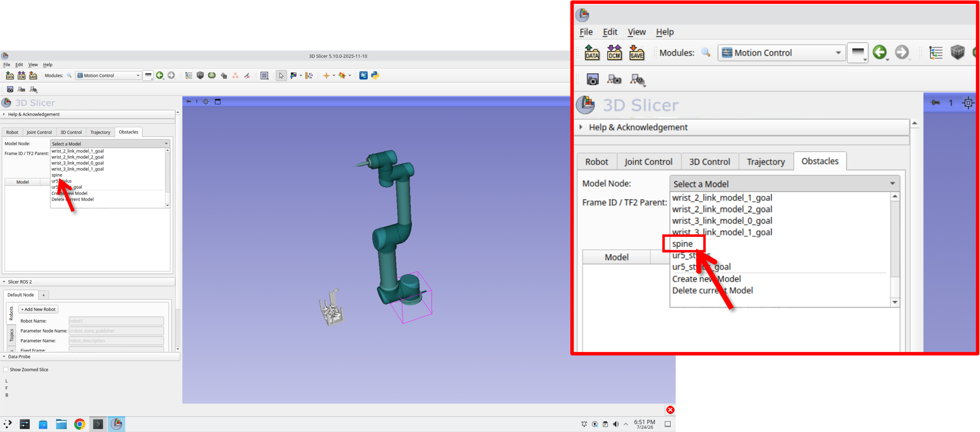
Task: Click the model list vertical scrollbar
Action: point(167,178)
